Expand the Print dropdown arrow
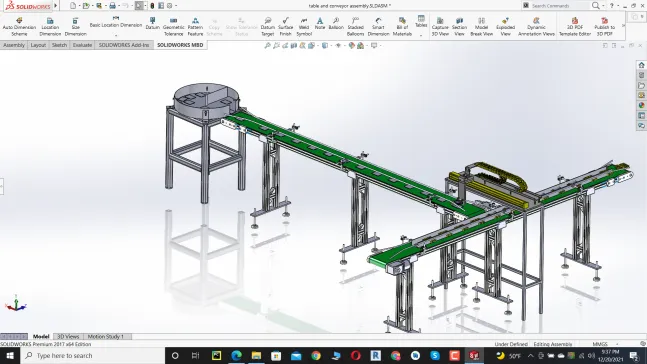647x364 pixels. pyautogui.click(x=118, y=6)
